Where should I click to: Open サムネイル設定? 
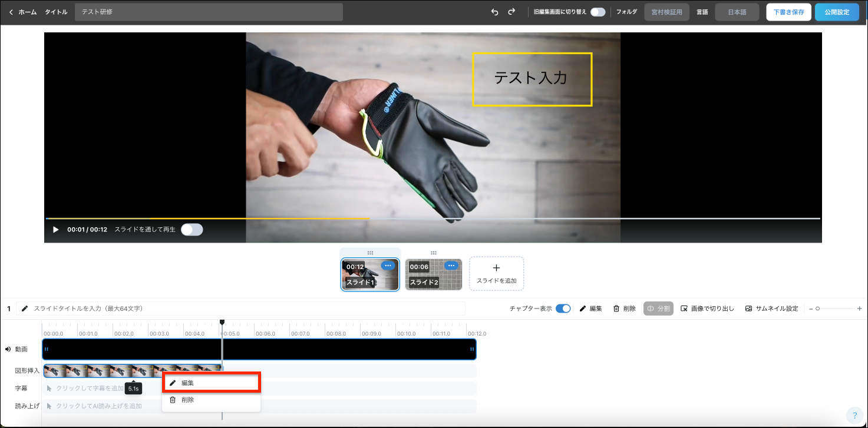tap(771, 308)
